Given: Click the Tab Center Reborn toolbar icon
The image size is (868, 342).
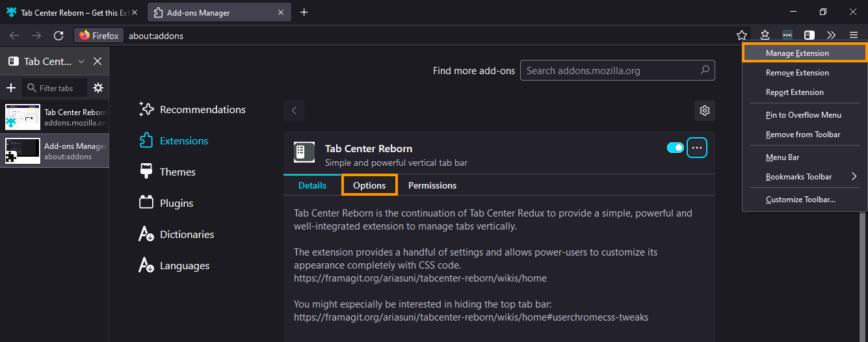Looking at the screenshot, I should coord(809,35).
